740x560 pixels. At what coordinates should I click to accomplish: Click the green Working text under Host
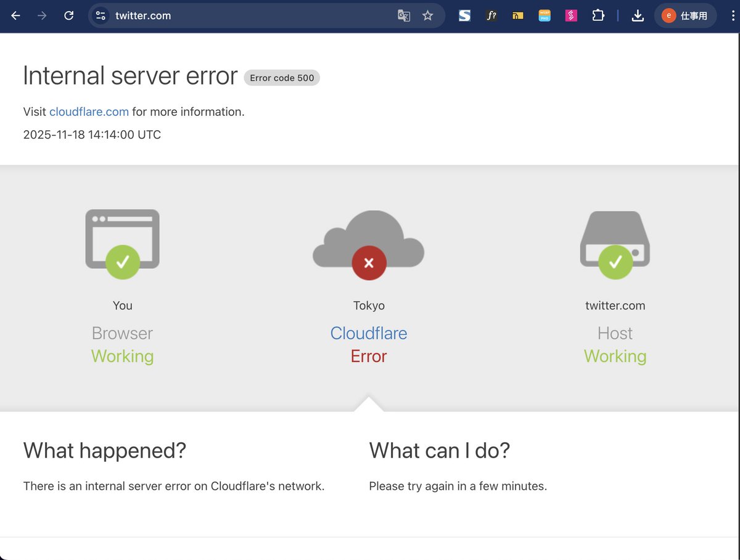(x=615, y=356)
